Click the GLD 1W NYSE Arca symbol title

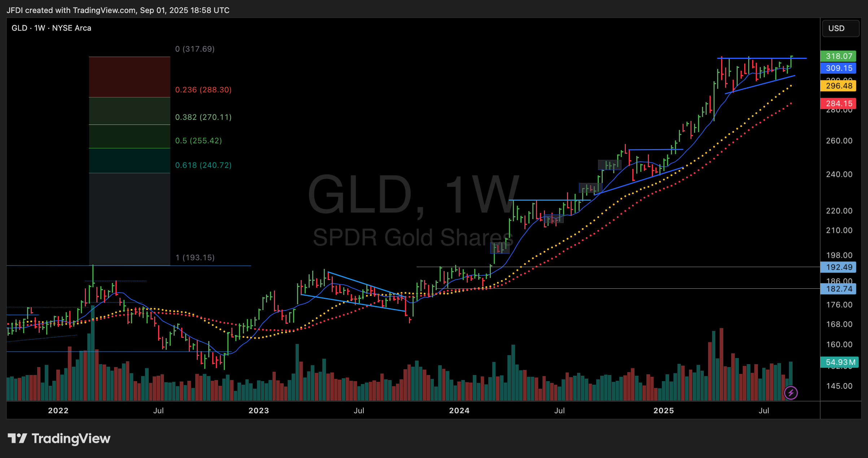[51, 28]
